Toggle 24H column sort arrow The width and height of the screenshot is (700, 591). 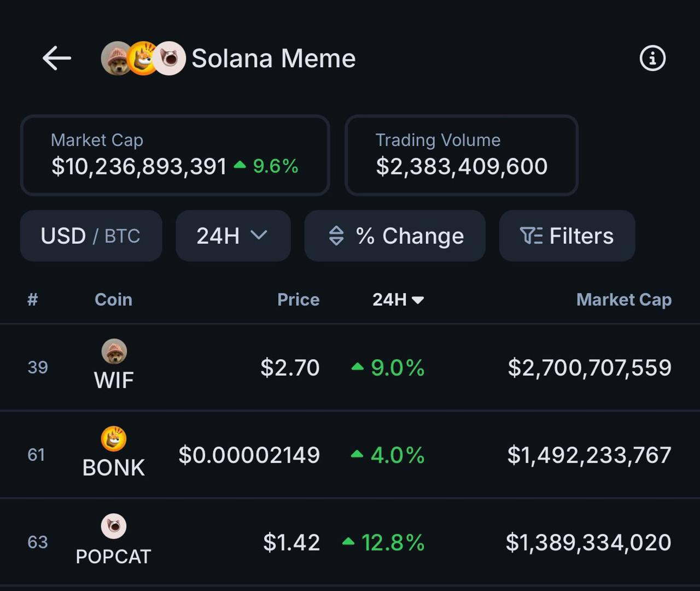(418, 300)
